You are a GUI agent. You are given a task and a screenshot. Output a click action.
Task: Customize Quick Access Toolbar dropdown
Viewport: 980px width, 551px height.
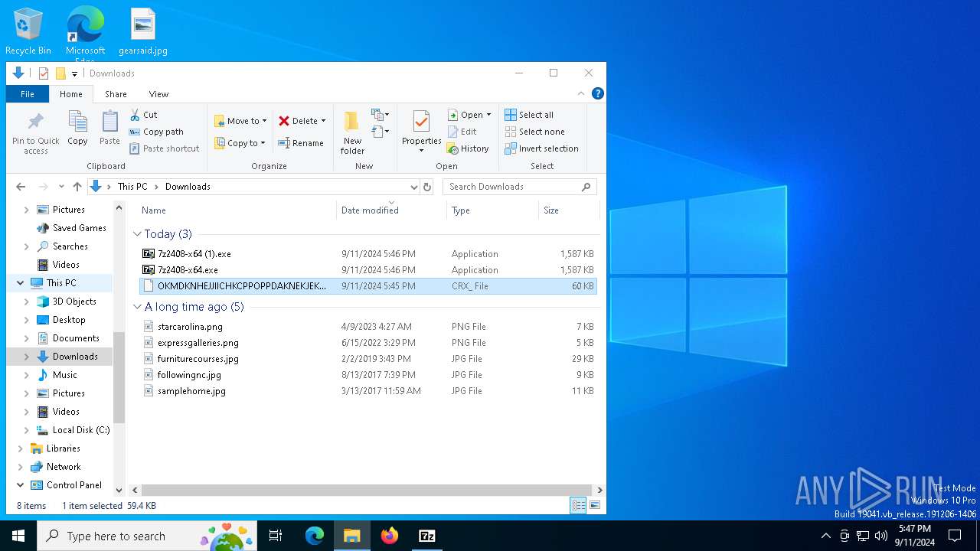coord(74,73)
